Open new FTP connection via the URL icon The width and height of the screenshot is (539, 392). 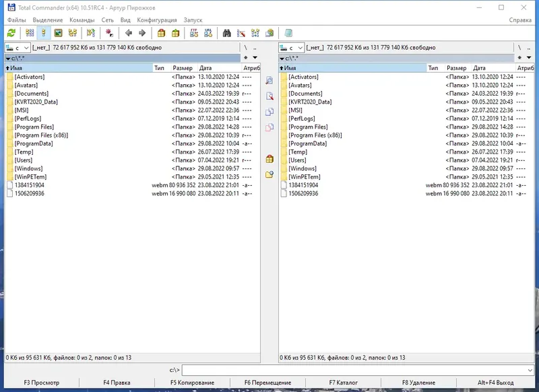tap(208, 33)
